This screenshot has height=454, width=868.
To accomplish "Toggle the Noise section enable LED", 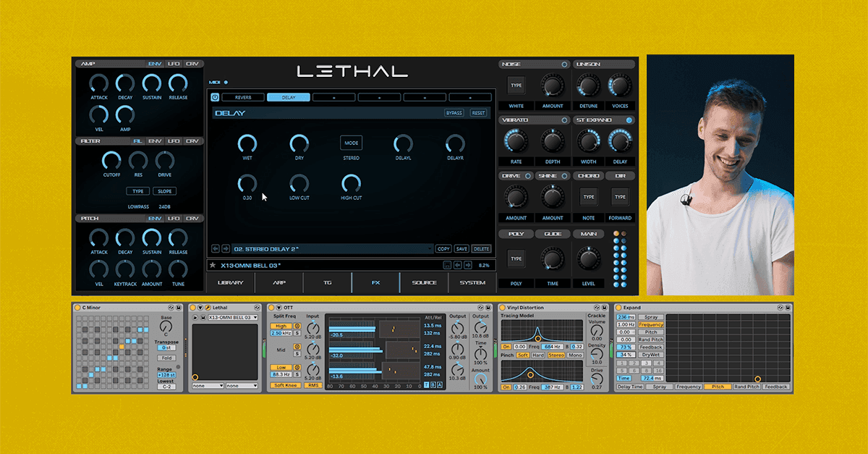I will [x=564, y=64].
